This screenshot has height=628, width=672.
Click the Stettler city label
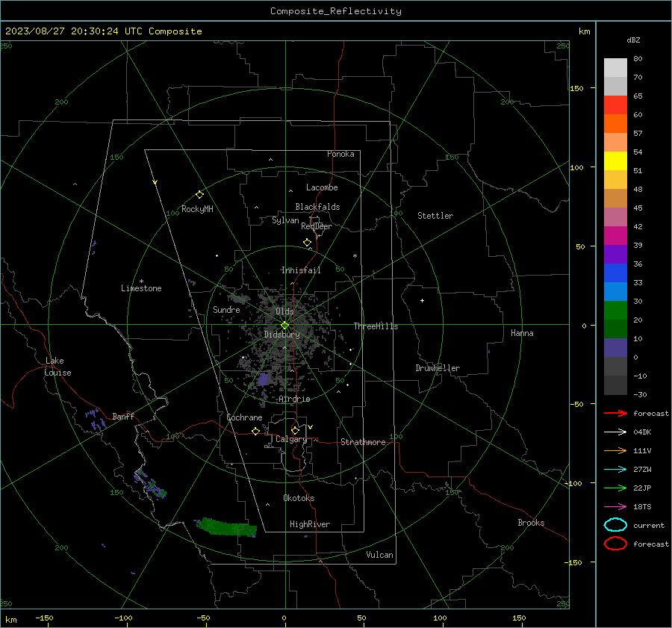tap(435, 216)
